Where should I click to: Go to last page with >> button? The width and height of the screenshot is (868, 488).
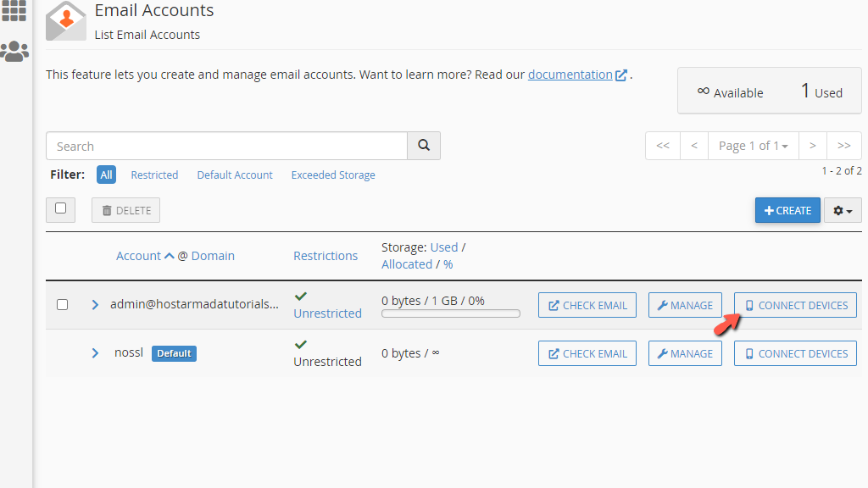pos(844,146)
